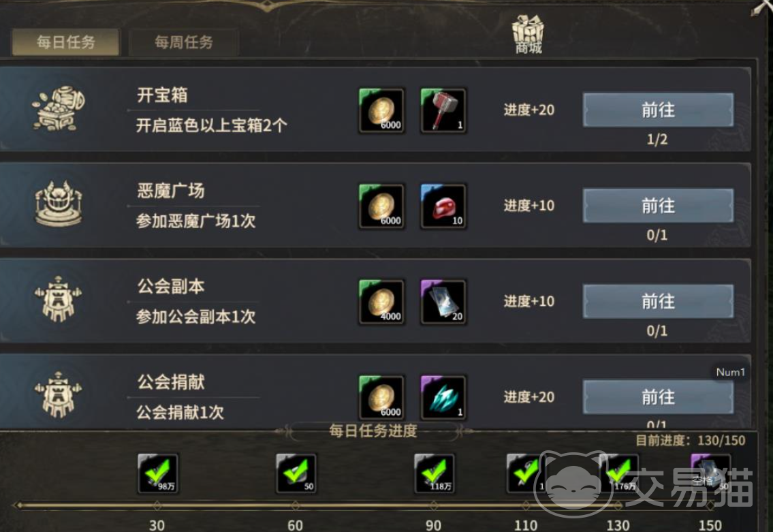Click the cyan crystal reward in 公会捐献 row

coord(443,397)
